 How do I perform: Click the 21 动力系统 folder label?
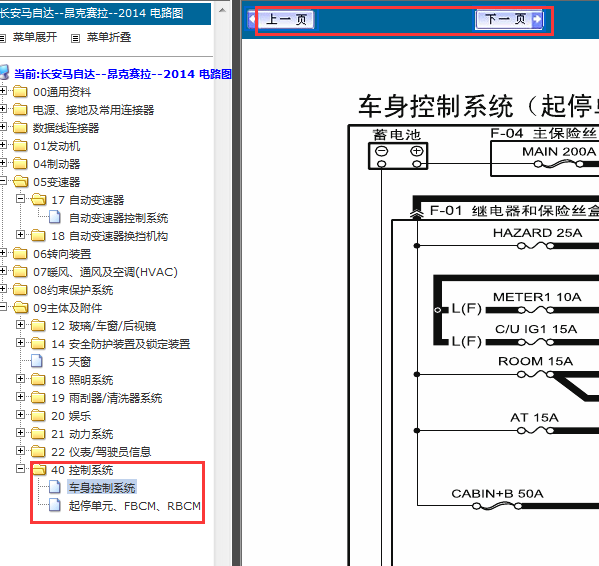coord(82,434)
